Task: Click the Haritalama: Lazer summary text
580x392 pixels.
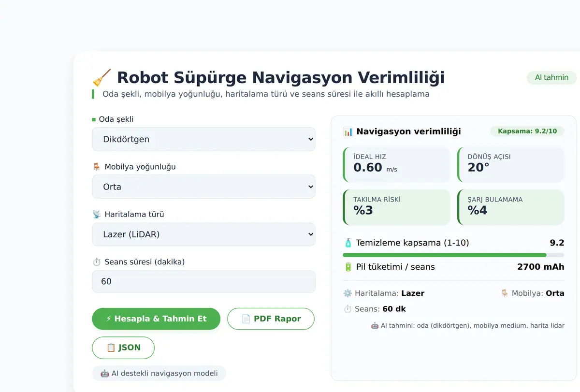Action: pyautogui.click(x=390, y=293)
